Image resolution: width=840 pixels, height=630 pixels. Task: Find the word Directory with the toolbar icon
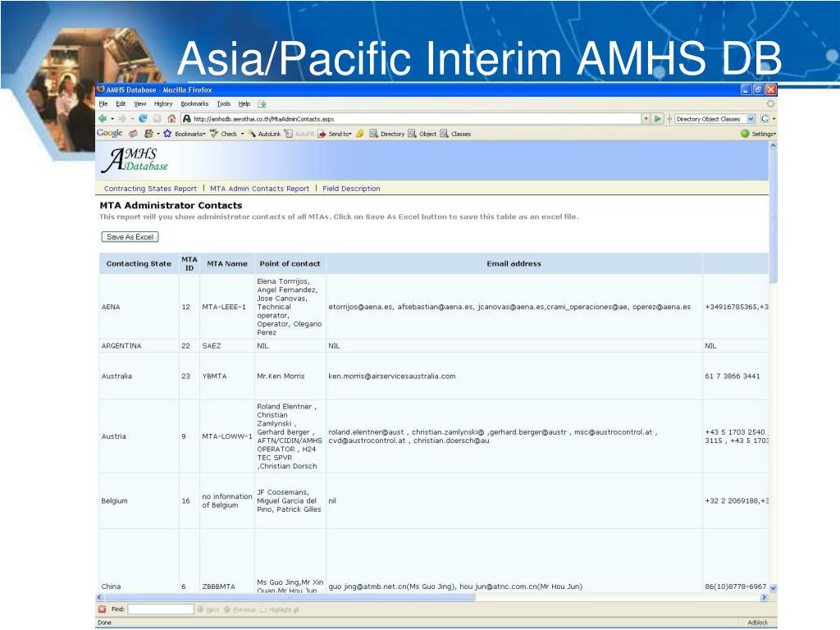(x=373, y=134)
